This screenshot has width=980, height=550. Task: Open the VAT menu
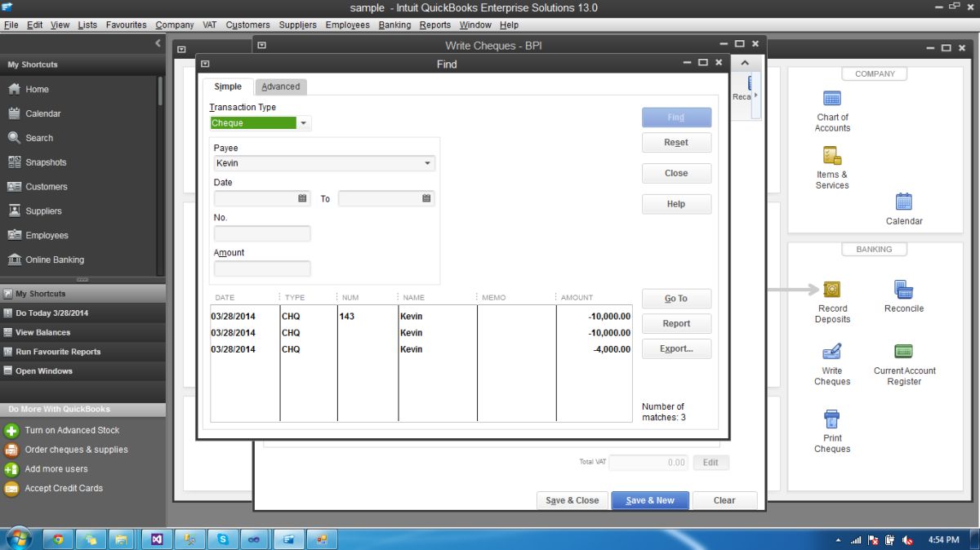210,25
